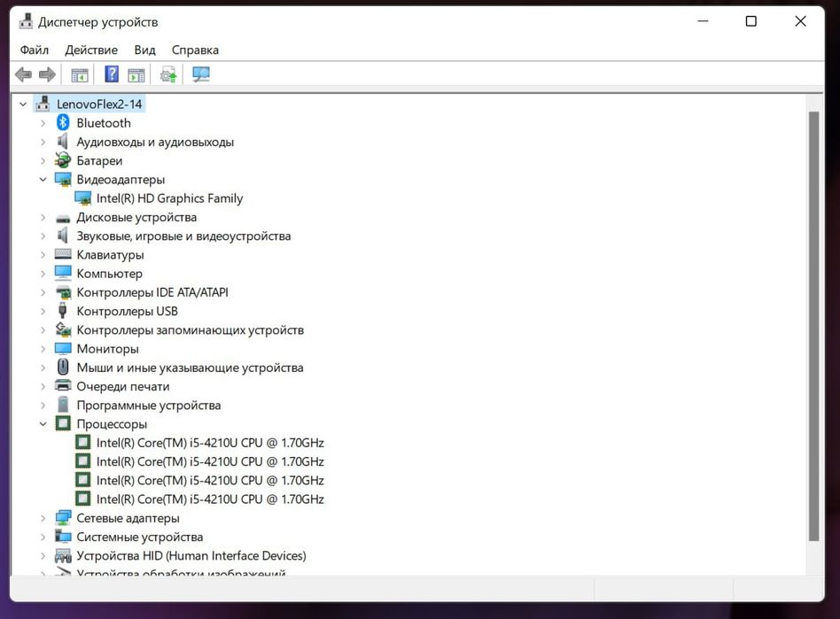The width and height of the screenshot is (840, 619).
Task: Click the monitor icon beside Мониторы
Action: 63,349
